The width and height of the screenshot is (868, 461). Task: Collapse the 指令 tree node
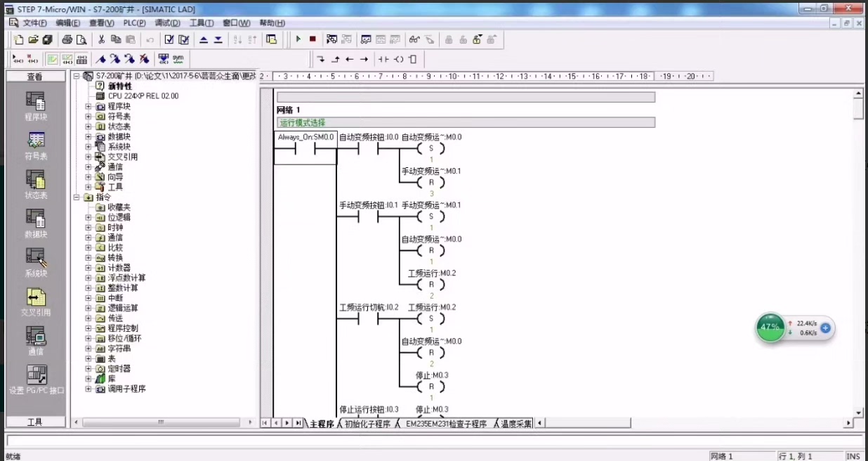(x=77, y=197)
